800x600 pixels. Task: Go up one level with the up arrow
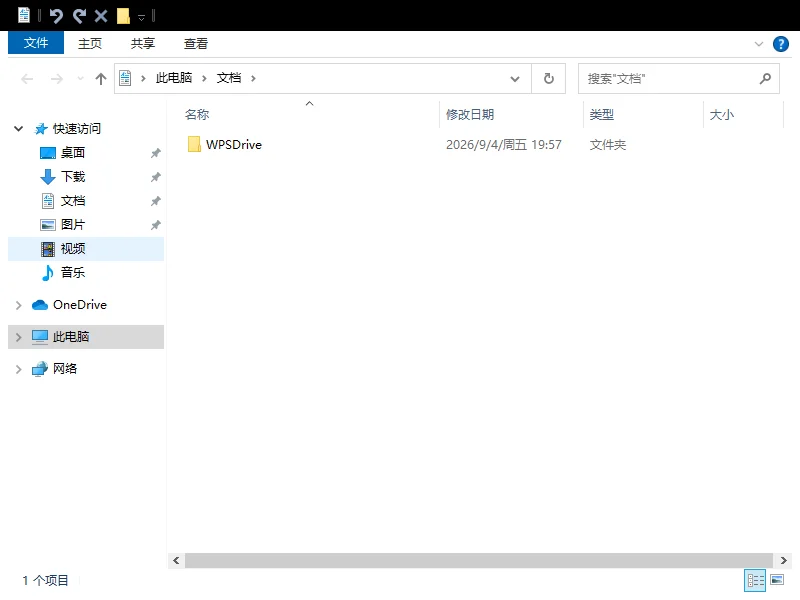click(x=101, y=79)
